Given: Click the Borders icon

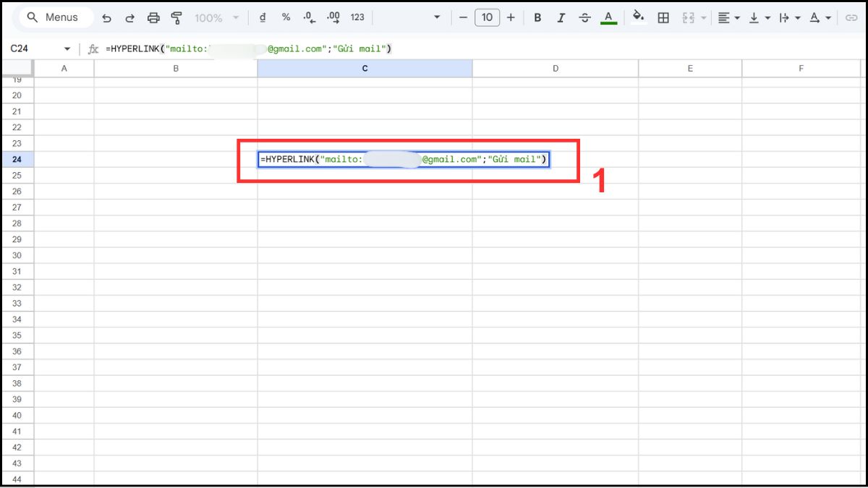Looking at the screenshot, I should pyautogui.click(x=663, y=17).
